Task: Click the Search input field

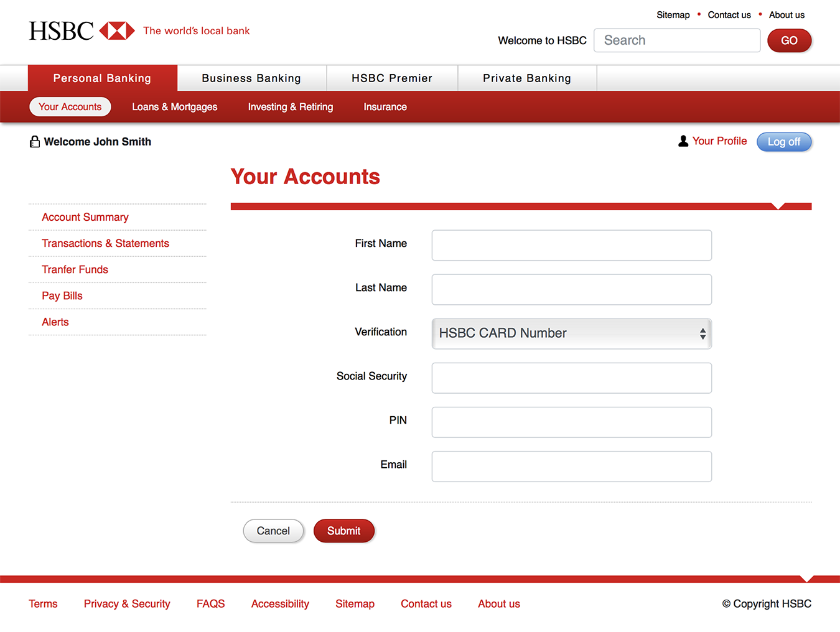Action: click(x=677, y=40)
